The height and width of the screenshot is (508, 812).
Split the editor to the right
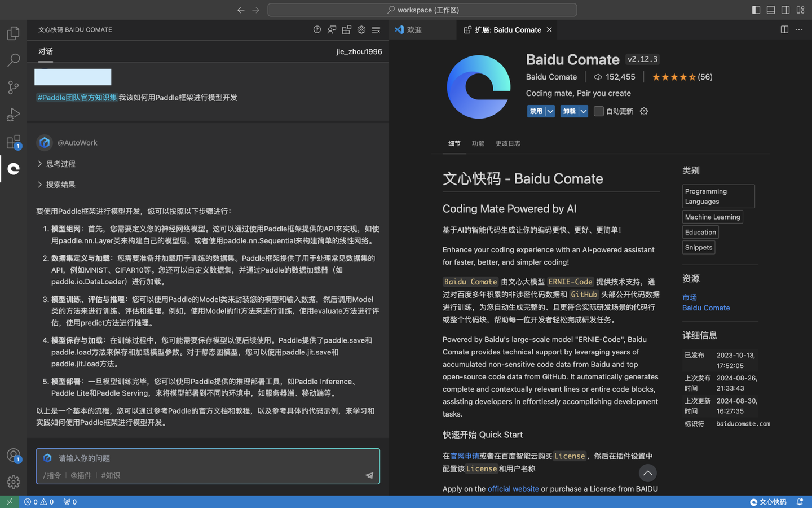pos(784,29)
